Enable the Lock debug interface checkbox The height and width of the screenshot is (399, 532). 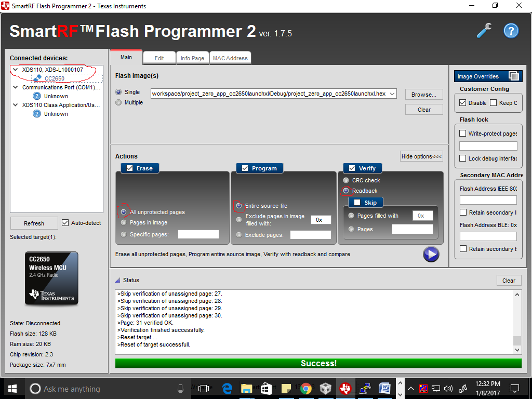462,158
